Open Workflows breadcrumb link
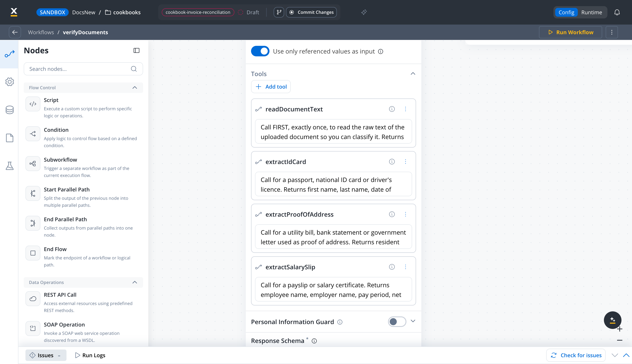632x364 pixels. tap(41, 32)
